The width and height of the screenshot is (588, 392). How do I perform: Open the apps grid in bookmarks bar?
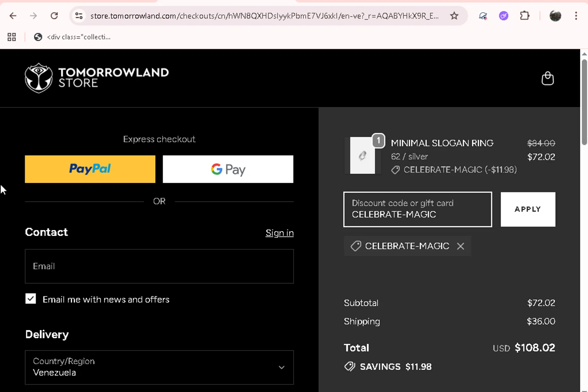tap(12, 37)
